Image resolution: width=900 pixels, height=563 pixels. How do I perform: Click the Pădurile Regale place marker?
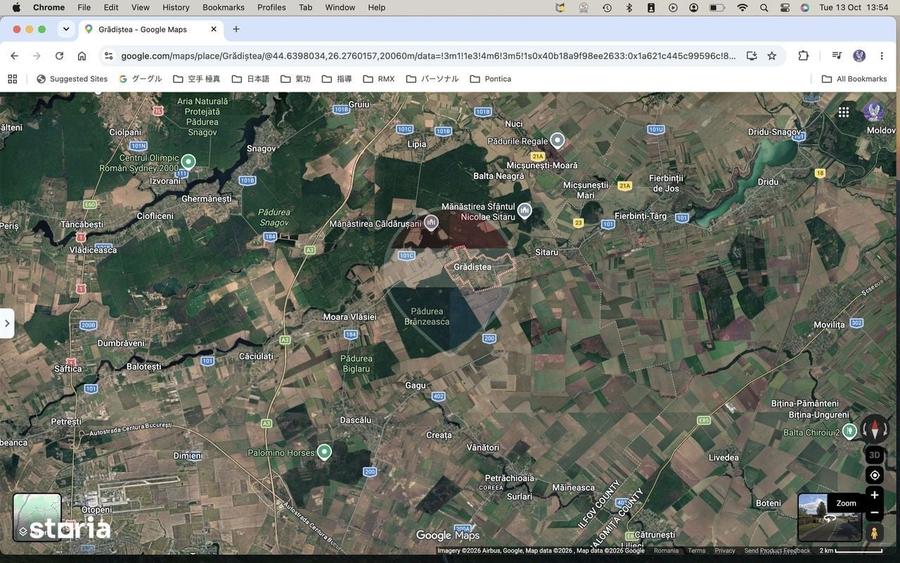pos(557,139)
